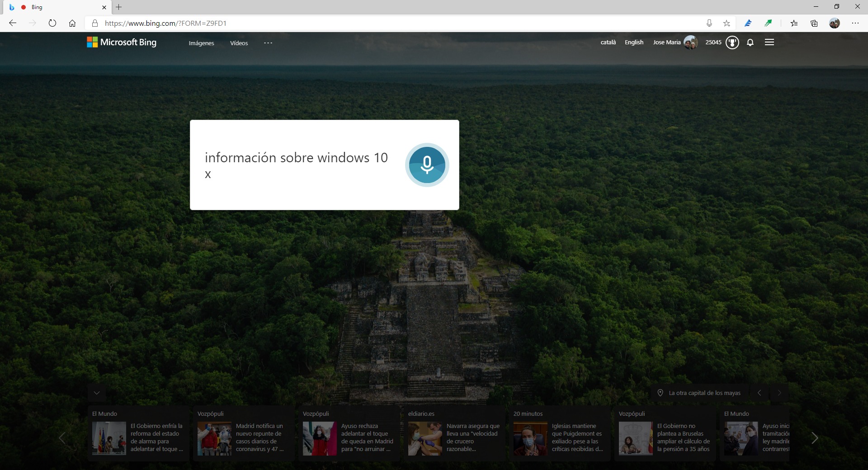Go back to the previous page
This screenshot has height=470, width=868.
tap(13, 23)
